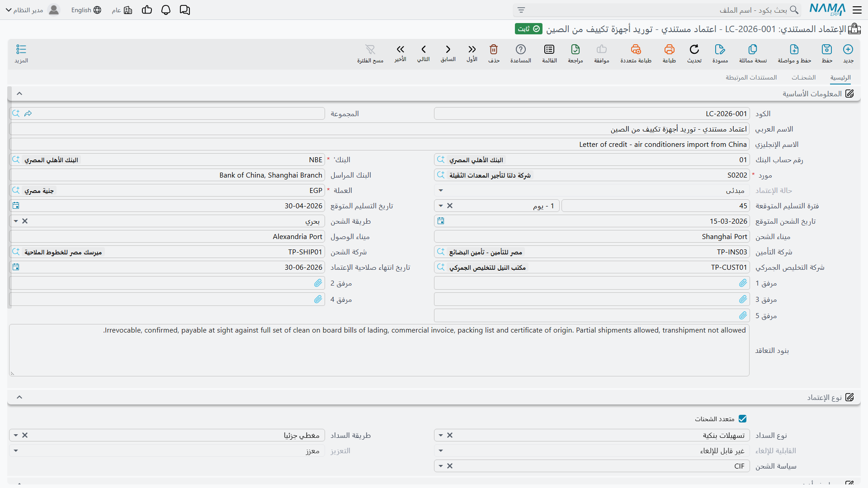Open the القائمة list view icon
Screen dimensions: 868x488
tap(549, 49)
